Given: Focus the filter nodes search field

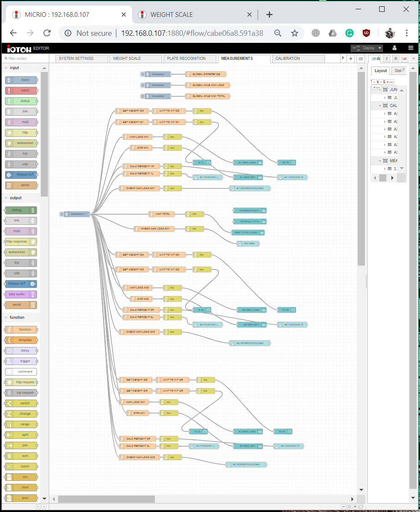Looking at the screenshot, I should click(26, 59).
